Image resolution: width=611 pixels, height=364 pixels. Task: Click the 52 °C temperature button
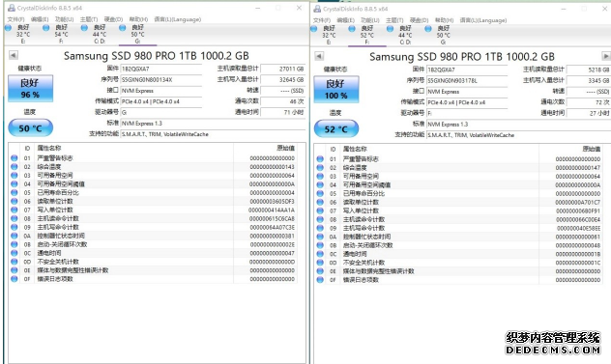(x=336, y=128)
